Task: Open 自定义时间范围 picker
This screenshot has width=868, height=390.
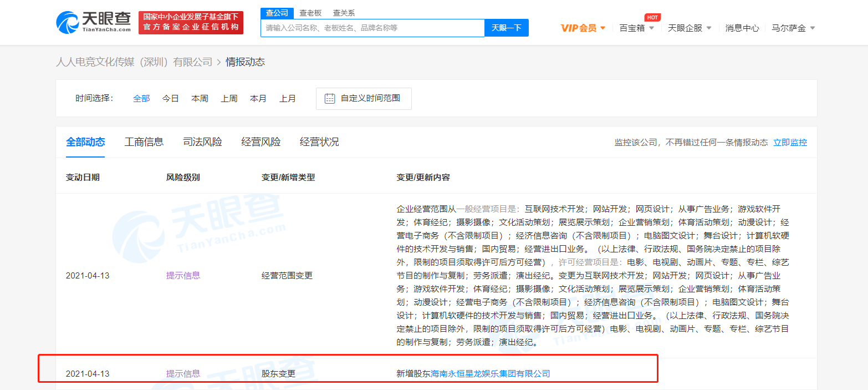Action: [364, 99]
